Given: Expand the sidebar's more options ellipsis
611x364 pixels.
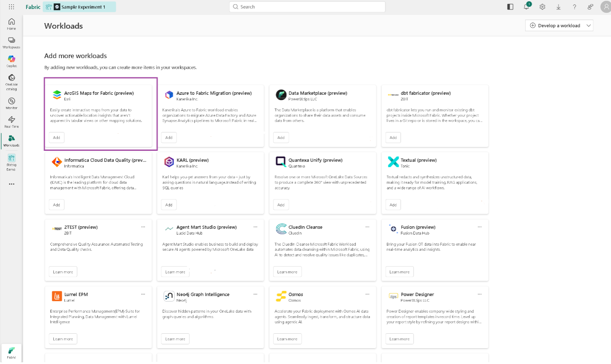Looking at the screenshot, I should [12, 184].
